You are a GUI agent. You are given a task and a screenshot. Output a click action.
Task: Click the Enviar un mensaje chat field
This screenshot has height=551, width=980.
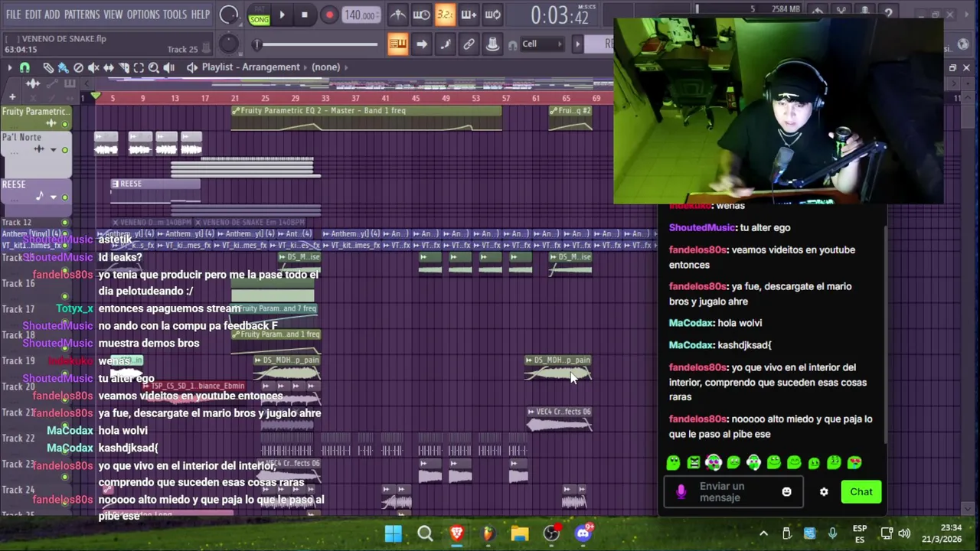(733, 492)
